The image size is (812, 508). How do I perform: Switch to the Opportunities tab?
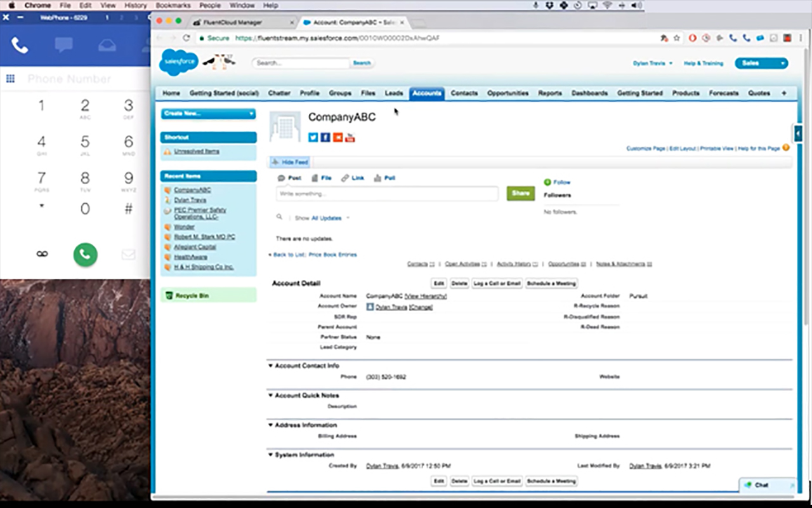(x=508, y=93)
